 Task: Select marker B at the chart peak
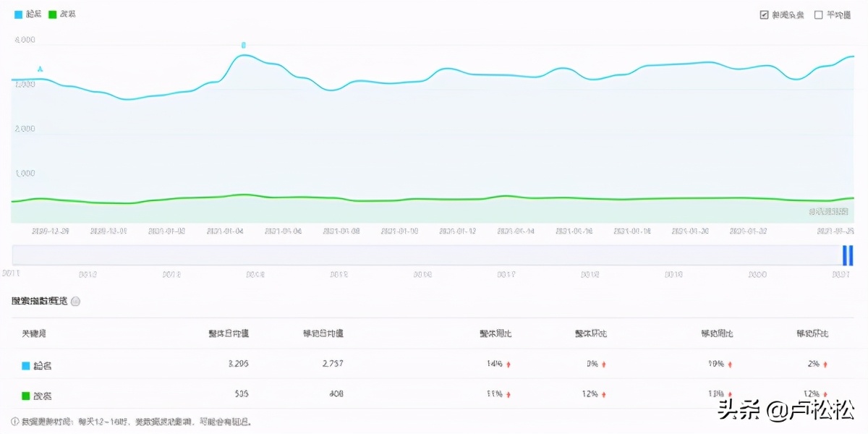(242, 45)
